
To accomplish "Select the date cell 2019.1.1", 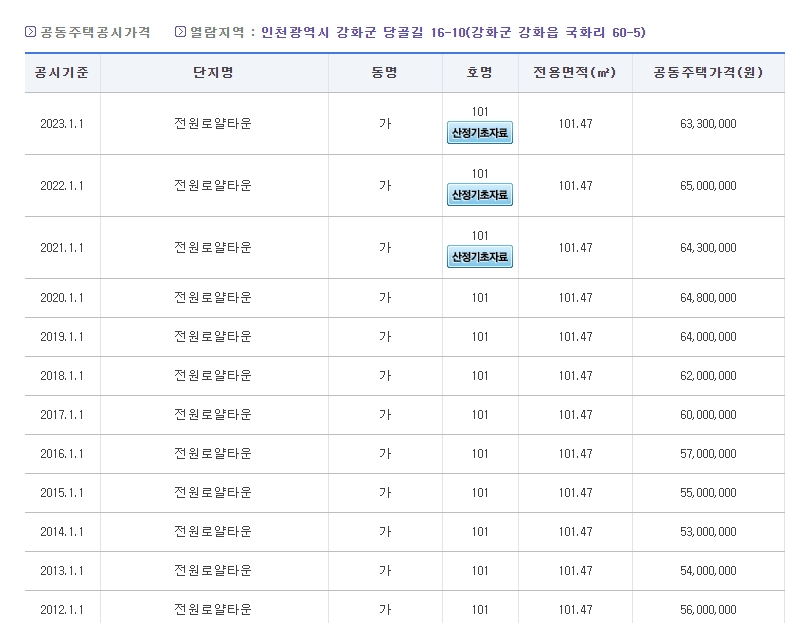I will pos(62,337).
